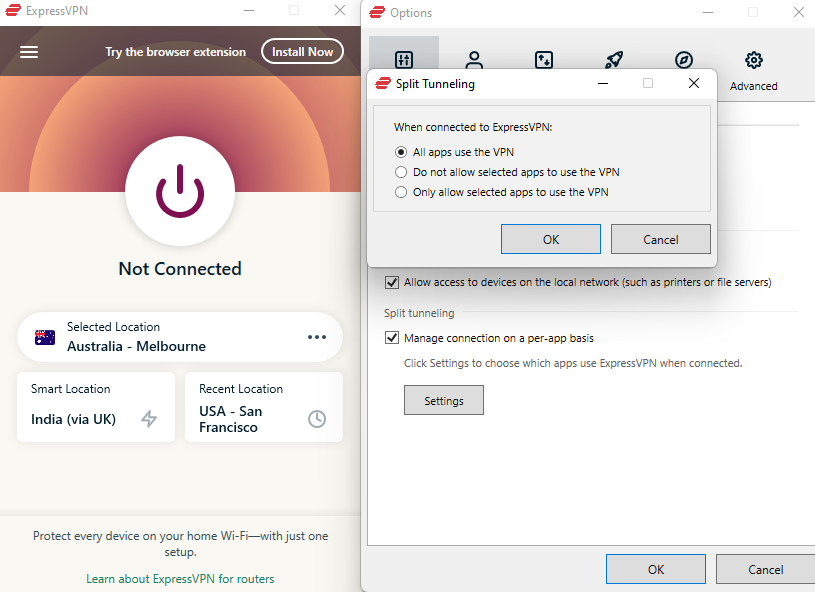Click OK in Split Tunneling dialog
This screenshot has height=592, width=815.
pyautogui.click(x=551, y=239)
